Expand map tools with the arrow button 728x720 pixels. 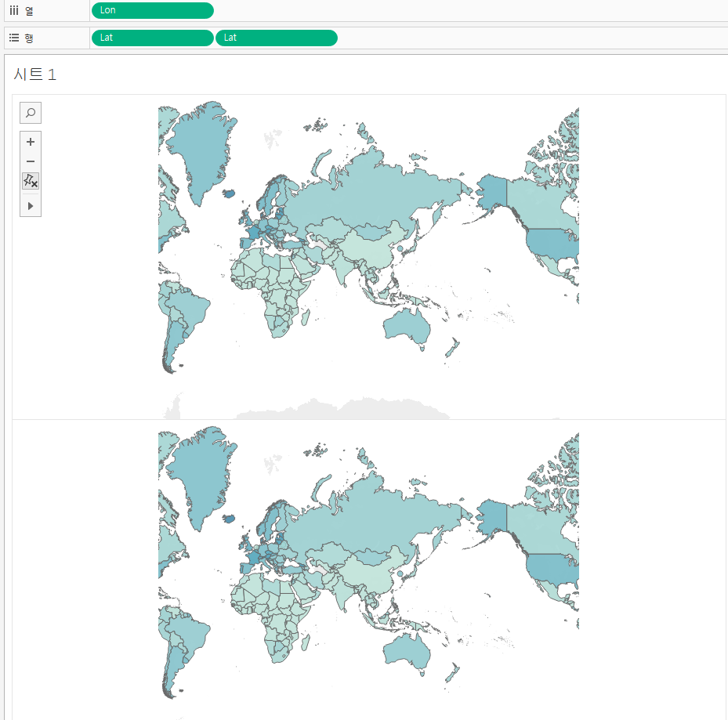coord(31,205)
